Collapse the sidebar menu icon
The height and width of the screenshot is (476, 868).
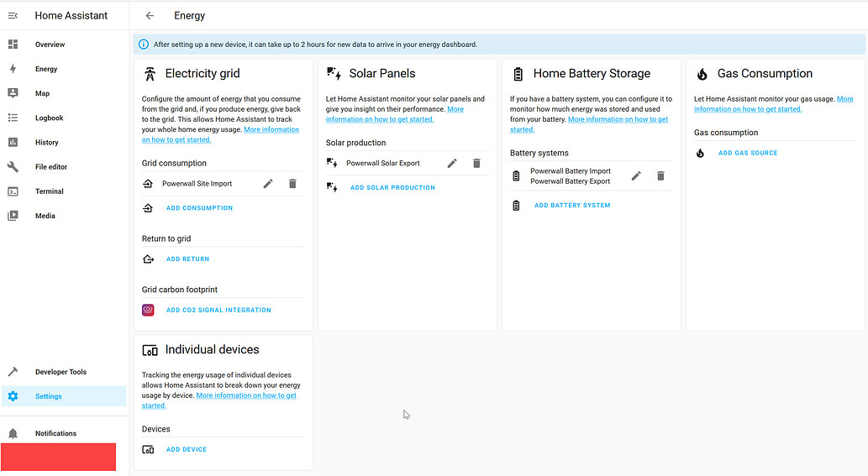[13, 15]
